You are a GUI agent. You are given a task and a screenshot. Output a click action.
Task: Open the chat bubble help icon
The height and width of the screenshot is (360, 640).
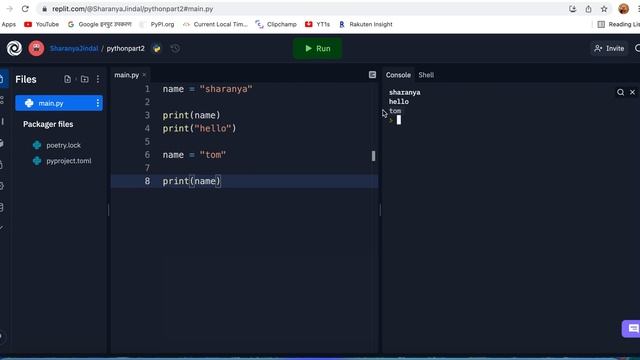[x=631, y=329]
